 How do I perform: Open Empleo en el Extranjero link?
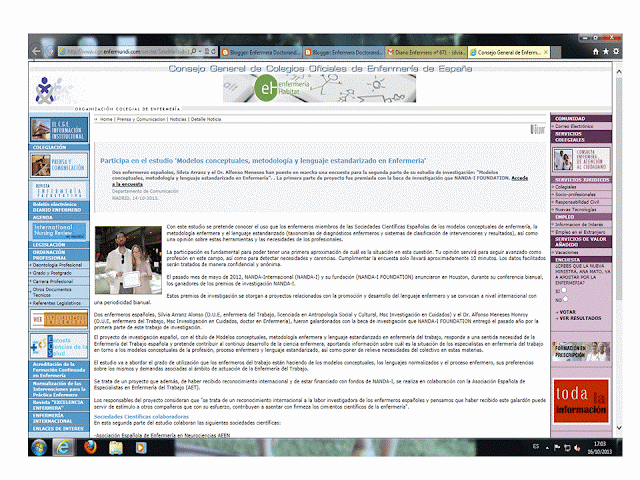click(580, 232)
